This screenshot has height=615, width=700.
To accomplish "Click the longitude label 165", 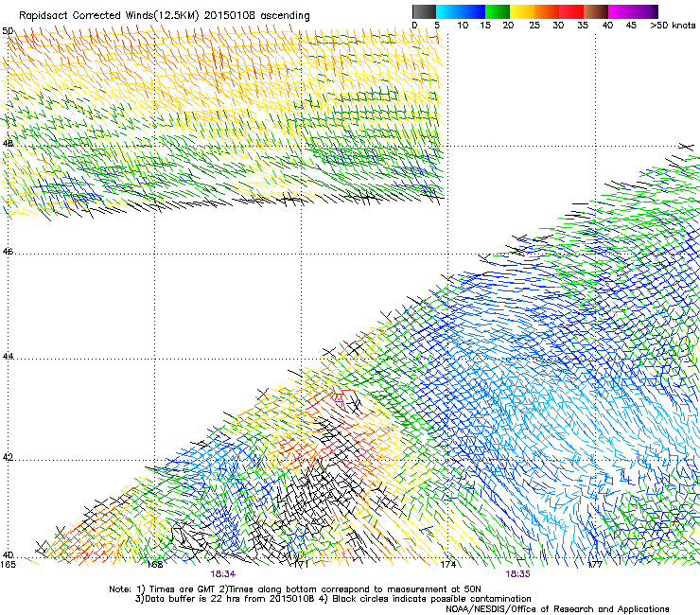I will coord(8,565).
